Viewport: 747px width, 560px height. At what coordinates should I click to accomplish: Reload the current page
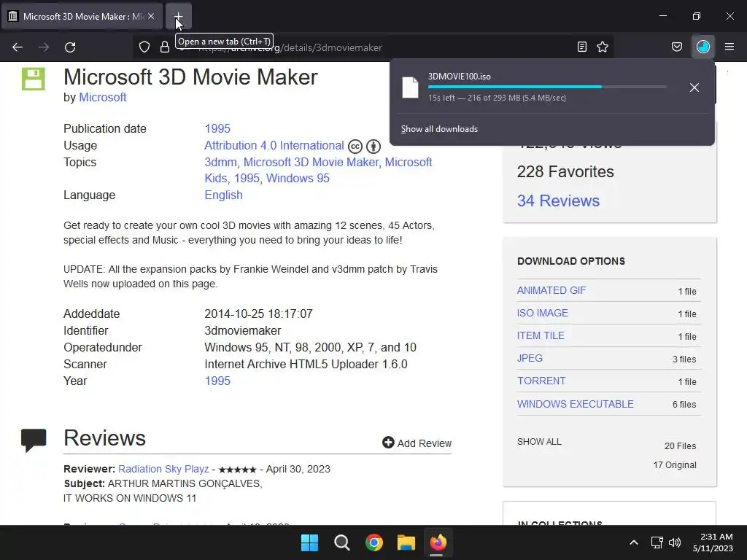point(70,47)
